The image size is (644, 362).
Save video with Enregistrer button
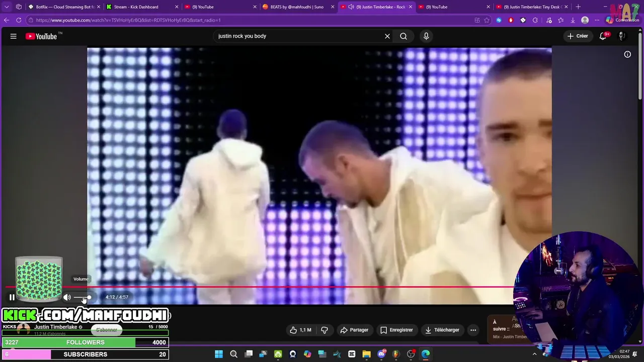tap(396, 330)
